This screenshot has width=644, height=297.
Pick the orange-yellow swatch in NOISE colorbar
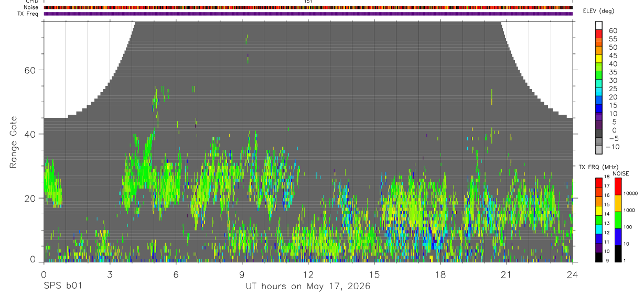(x=618, y=203)
